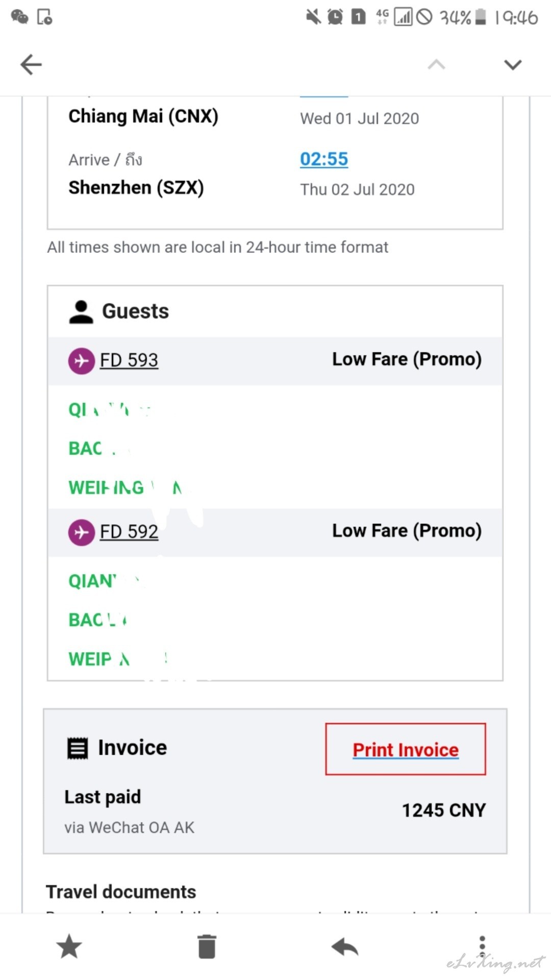551x980 pixels.
Task: Tap the back arrow icon
Action: coord(31,65)
